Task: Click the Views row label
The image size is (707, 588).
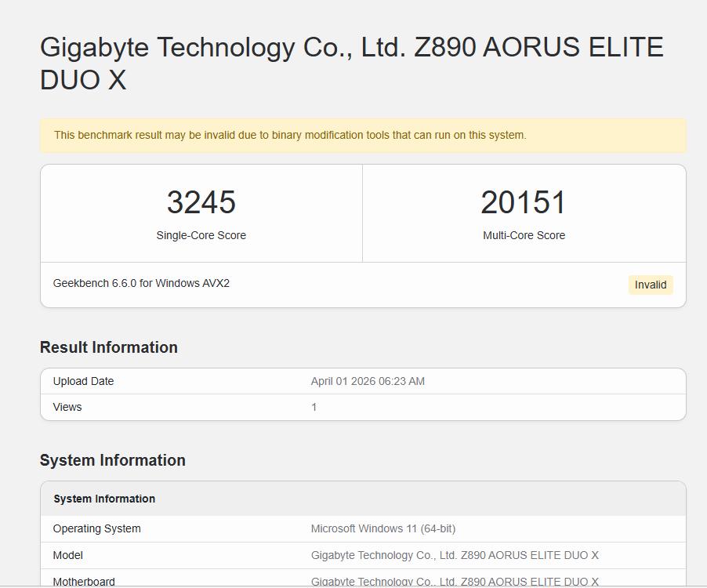Action: click(67, 407)
